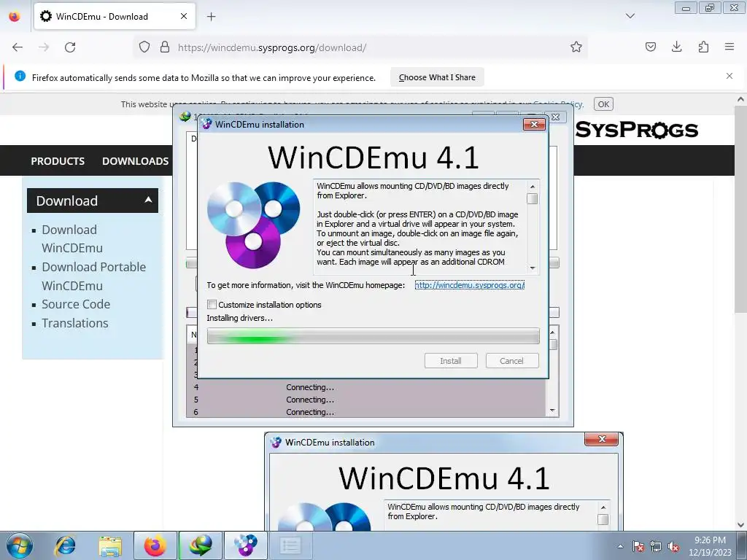Screen dimensions: 747x560
Task: Select the WinCDEmu - Download tab
Action: tap(115, 16)
